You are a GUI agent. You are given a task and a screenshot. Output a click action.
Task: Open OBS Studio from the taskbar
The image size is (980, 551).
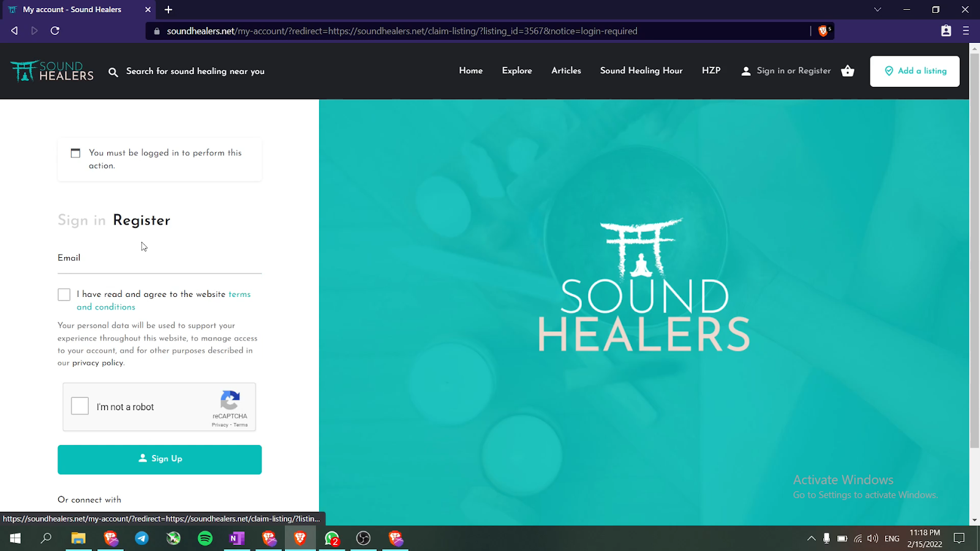pos(363,538)
